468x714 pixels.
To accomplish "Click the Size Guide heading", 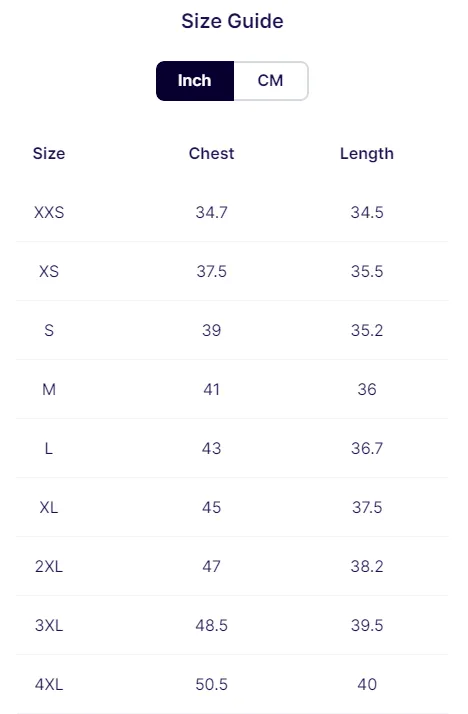I will 232,21.
